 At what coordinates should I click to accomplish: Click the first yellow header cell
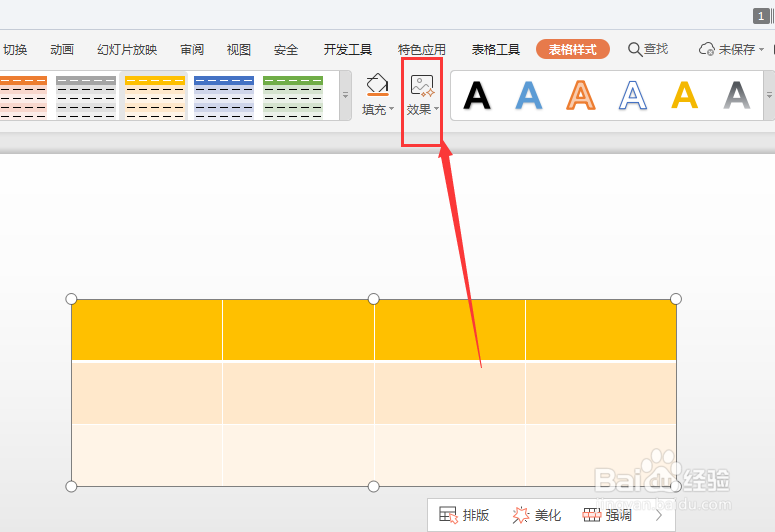(147, 330)
